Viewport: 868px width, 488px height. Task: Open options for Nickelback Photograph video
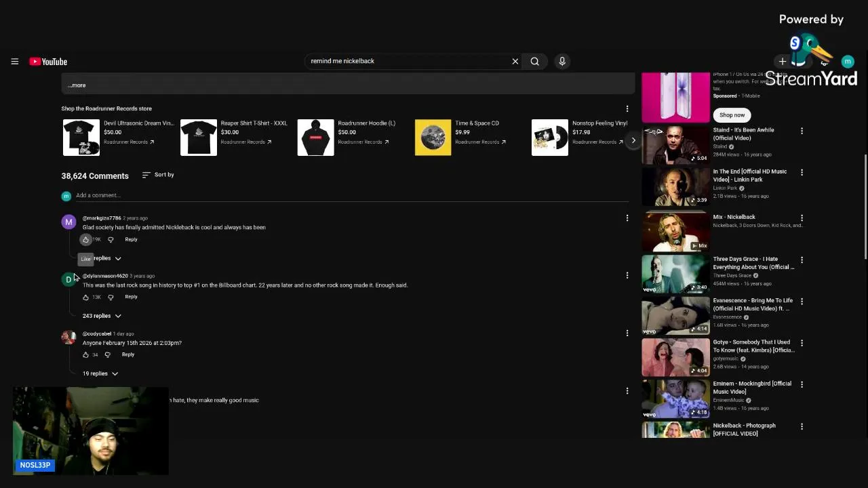click(802, 426)
